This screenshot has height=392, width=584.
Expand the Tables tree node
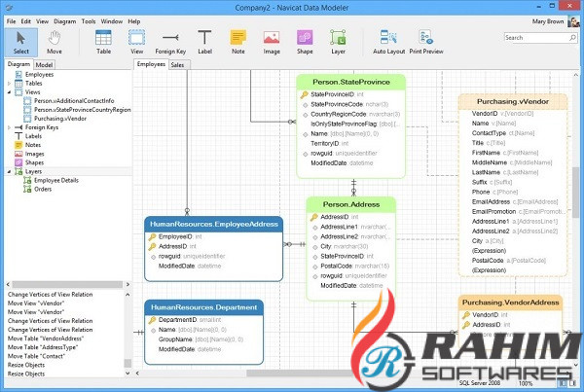tap(10, 84)
